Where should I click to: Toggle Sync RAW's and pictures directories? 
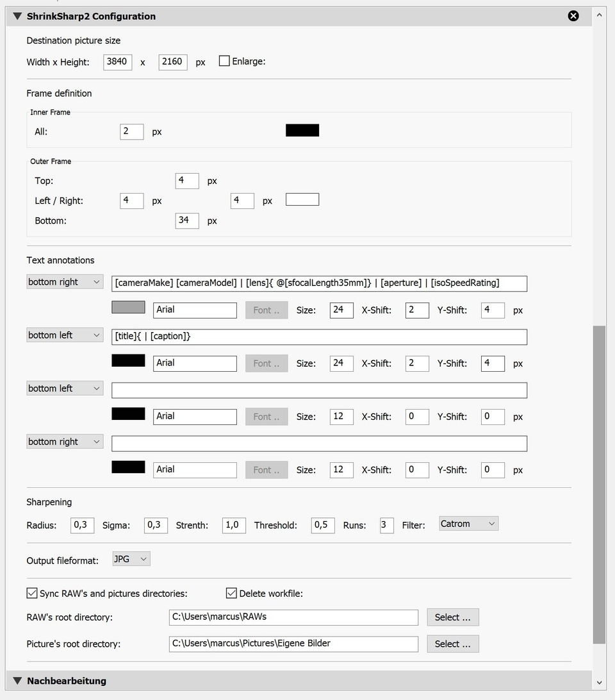coord(32,594)
